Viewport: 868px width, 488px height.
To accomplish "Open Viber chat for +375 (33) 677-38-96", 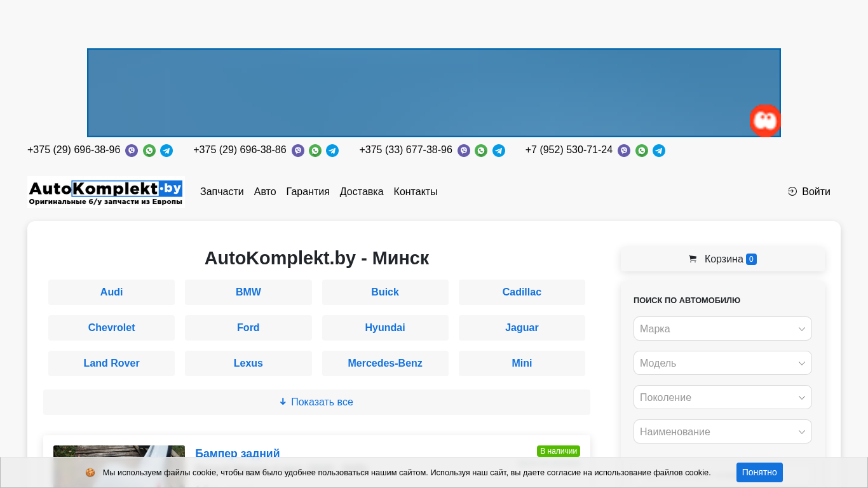I will pyautogui.click(x=464, y=151).
